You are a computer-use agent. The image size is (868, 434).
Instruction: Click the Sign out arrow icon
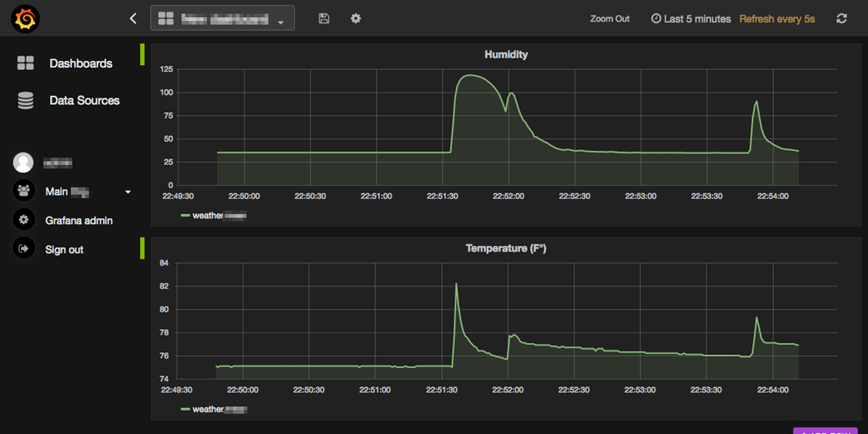pyautogui.click(x=23, y=250)
